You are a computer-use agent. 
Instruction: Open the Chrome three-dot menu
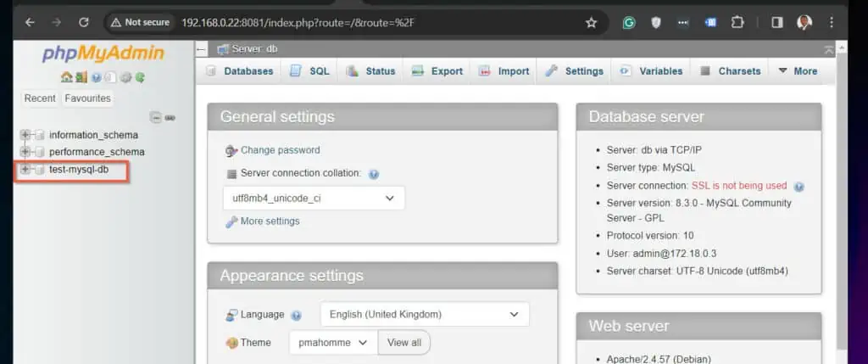832,23
